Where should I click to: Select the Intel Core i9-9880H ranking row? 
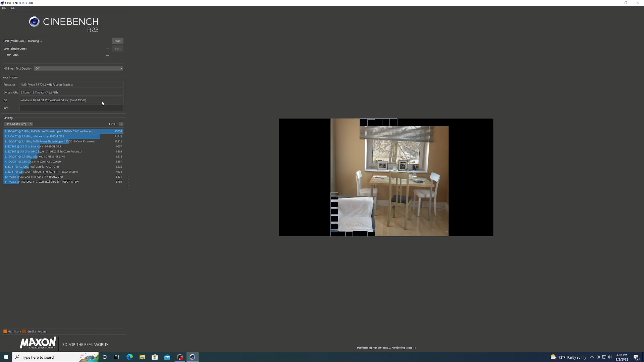[x=63, y=146]
